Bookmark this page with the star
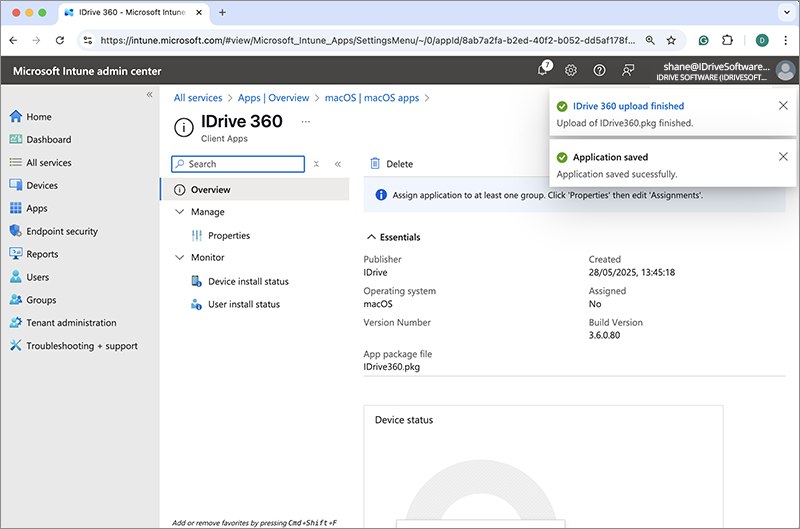 [671, 40]
